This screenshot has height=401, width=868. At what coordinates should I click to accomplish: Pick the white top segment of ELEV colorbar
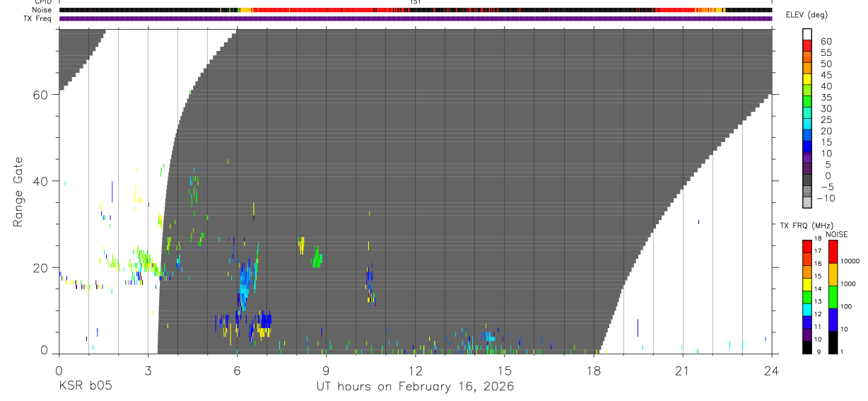tap(807, 35)
